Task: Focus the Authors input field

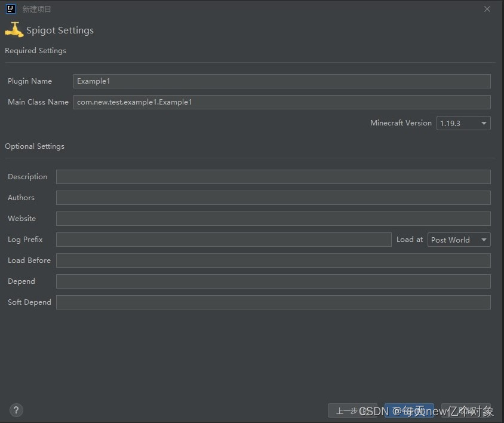Action: pos(273,198)
